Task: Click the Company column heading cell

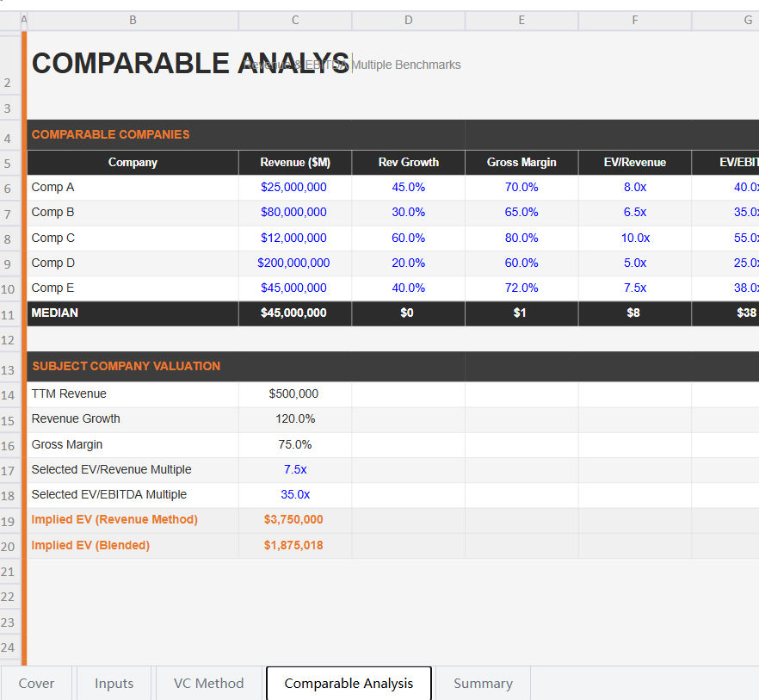Action: point(133,162)
